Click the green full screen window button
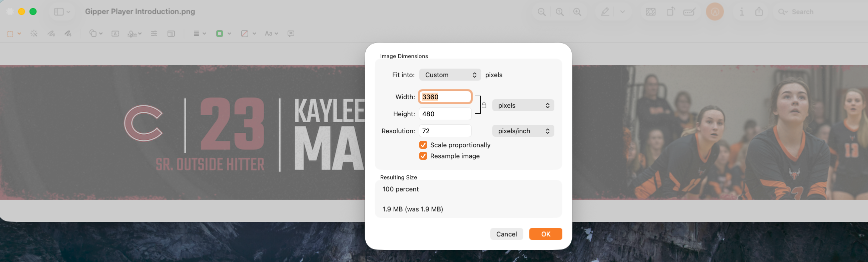This screenshot has width=868, height=262. coord(33,12)
